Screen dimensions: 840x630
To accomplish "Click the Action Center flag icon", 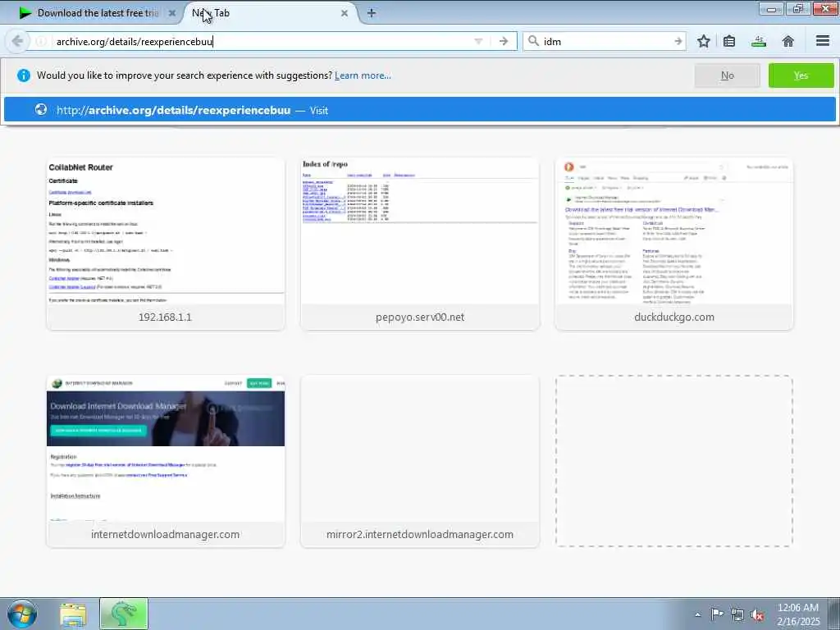I will click(717, 614).
